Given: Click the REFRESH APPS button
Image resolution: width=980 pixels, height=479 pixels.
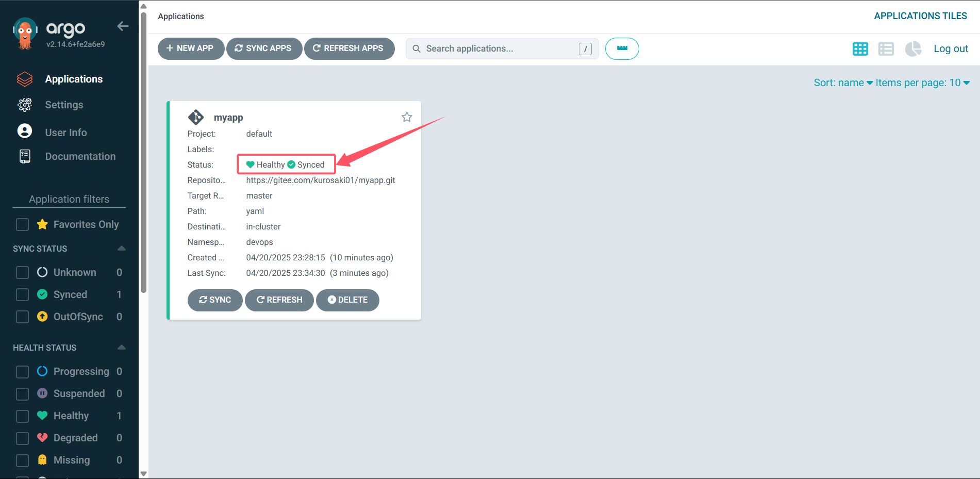Looking at the screenshot, I should coord(349,48).
